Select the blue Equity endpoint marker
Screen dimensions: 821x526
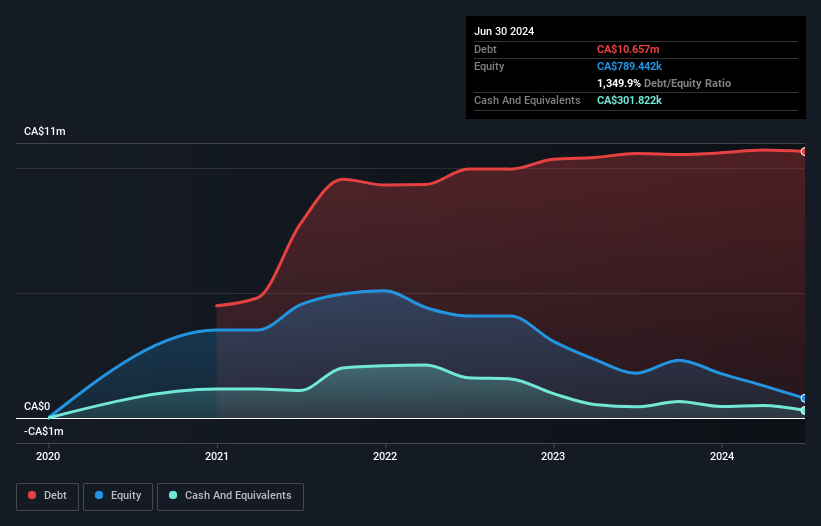coord(804,398)
